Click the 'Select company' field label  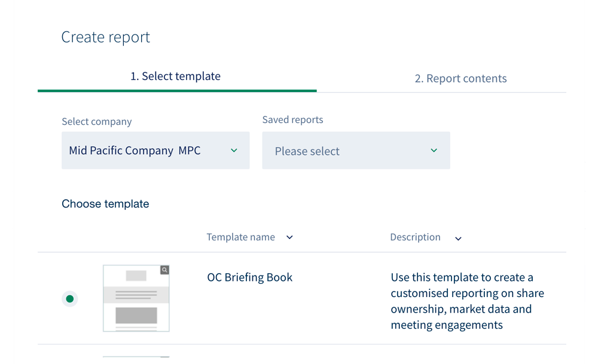tap(97, 121)
